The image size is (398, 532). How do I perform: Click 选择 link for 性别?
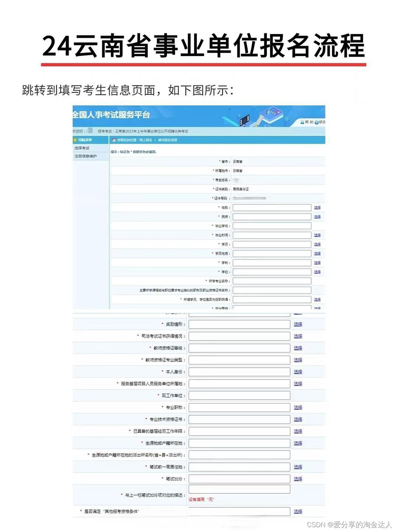coord(317,208)
